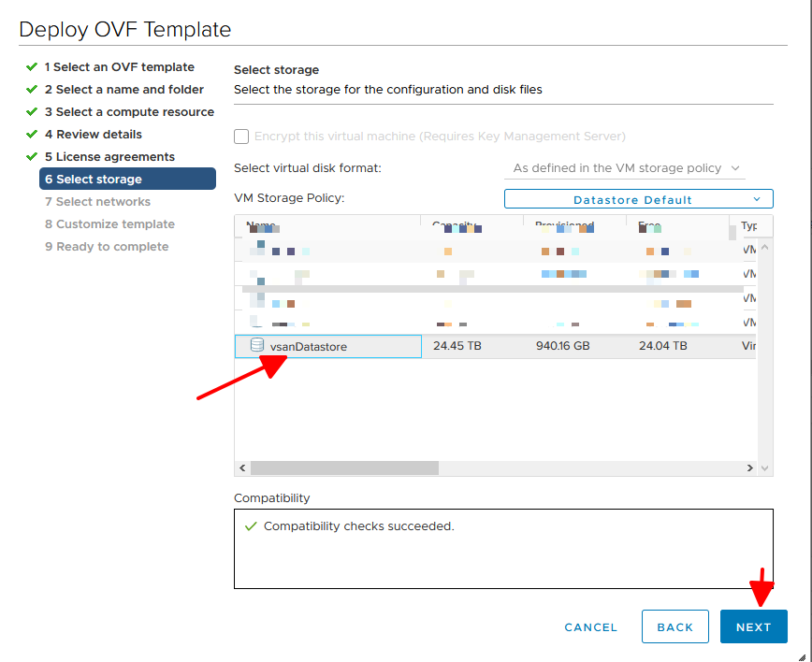Go to step 3 Select a compute resource

click(x=129, y=112)
